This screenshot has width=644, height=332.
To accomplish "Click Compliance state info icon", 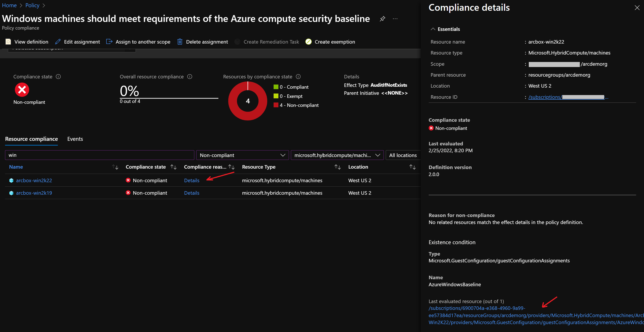I will pos(58,76).
